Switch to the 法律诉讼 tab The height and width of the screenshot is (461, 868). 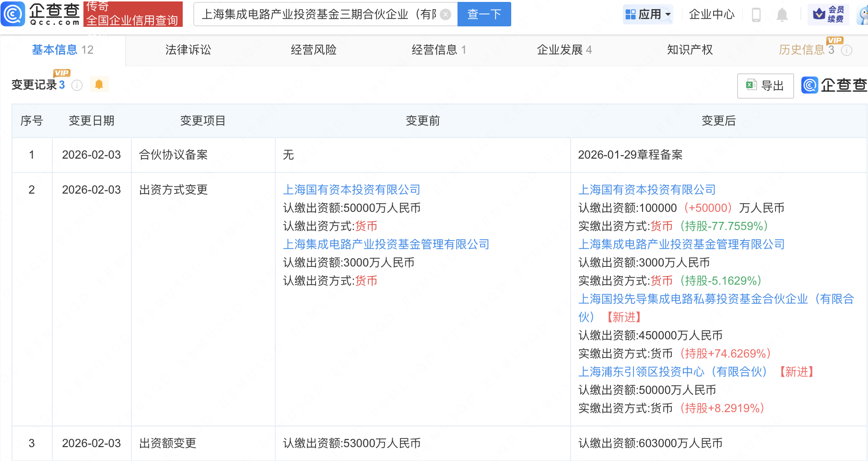coord(188,50)
